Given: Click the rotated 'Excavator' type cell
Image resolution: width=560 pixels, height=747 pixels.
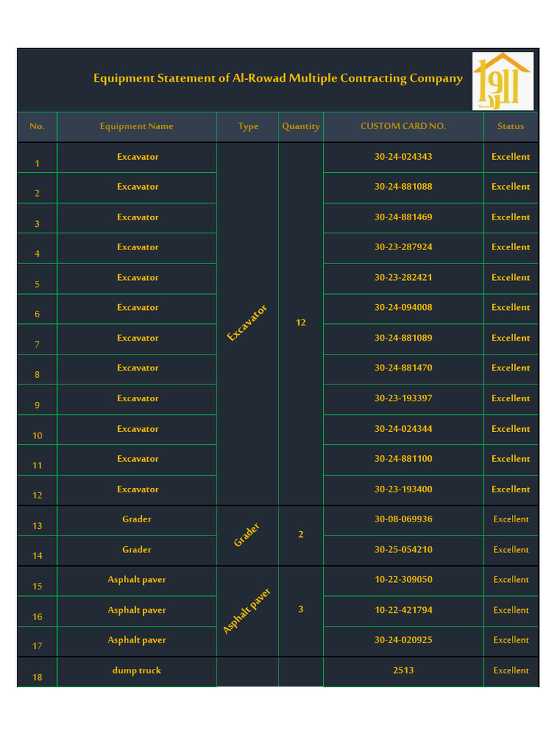Looking at the screenshot, I should pyautogui.click(x=246, y=323).
